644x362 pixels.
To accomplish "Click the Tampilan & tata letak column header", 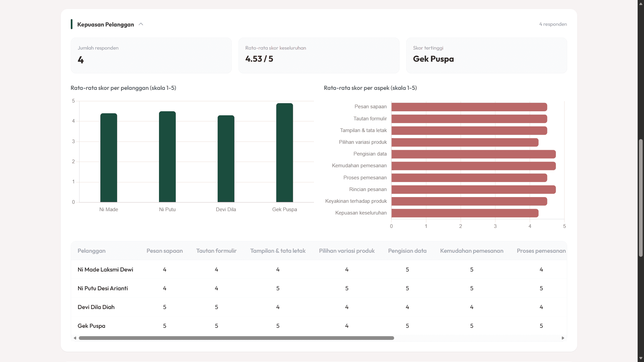I will 278,251.
